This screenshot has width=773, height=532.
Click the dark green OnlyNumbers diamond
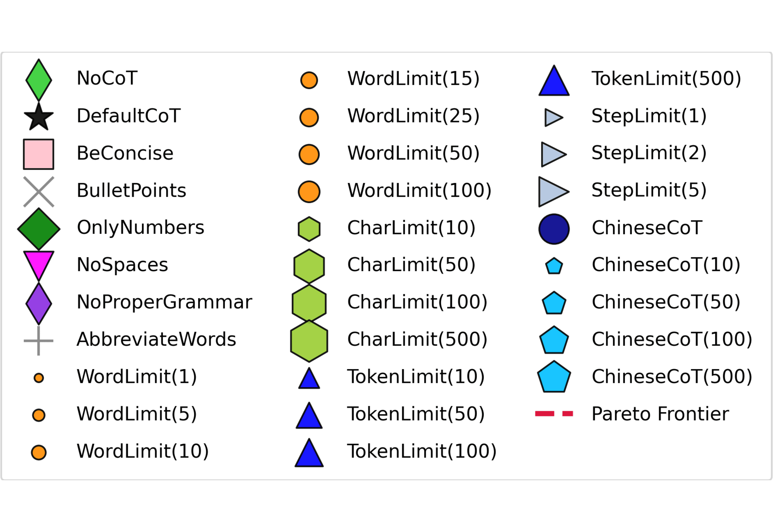pyautogui.click(x=39, y=229)
